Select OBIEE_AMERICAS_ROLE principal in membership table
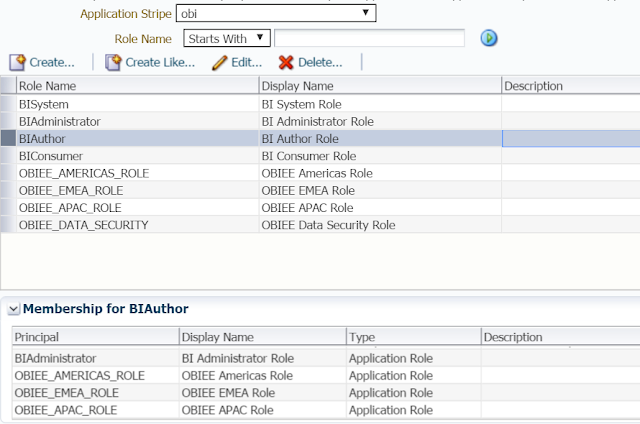Image resolution: width=640 pixels, height=424 pixels. pyautogui.click(x=79, y=375)
